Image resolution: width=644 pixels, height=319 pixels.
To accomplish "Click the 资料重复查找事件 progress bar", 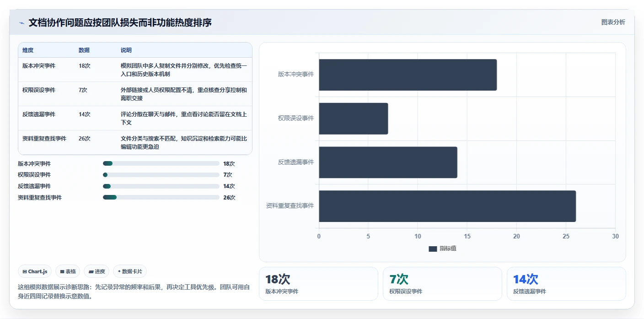I will [161, 197].
